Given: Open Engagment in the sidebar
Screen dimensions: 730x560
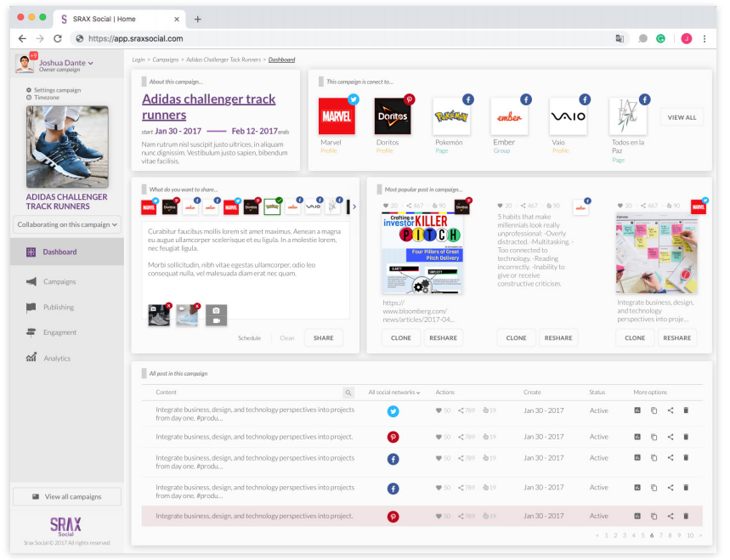Looking at the screenshot, I should [51, 332].
